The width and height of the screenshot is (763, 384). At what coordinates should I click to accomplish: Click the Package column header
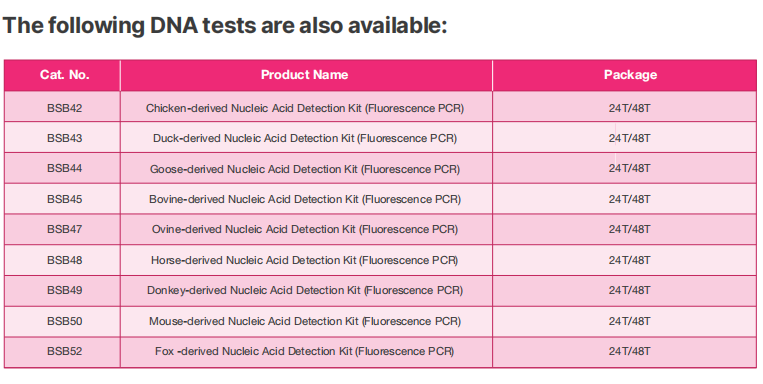pos(630,75)
